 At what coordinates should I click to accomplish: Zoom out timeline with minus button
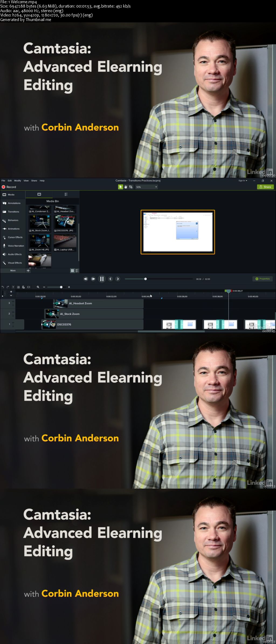click(44, 287)
